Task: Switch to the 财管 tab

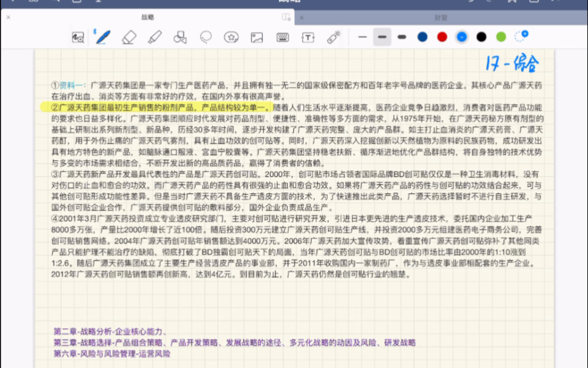Action: click(x=441, y=18)
